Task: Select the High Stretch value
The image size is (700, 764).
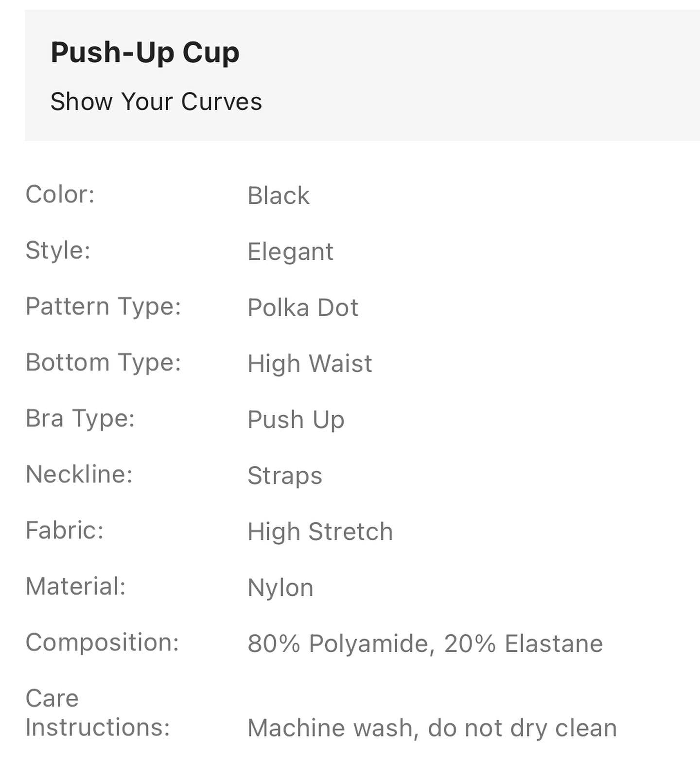Action: 320,532
